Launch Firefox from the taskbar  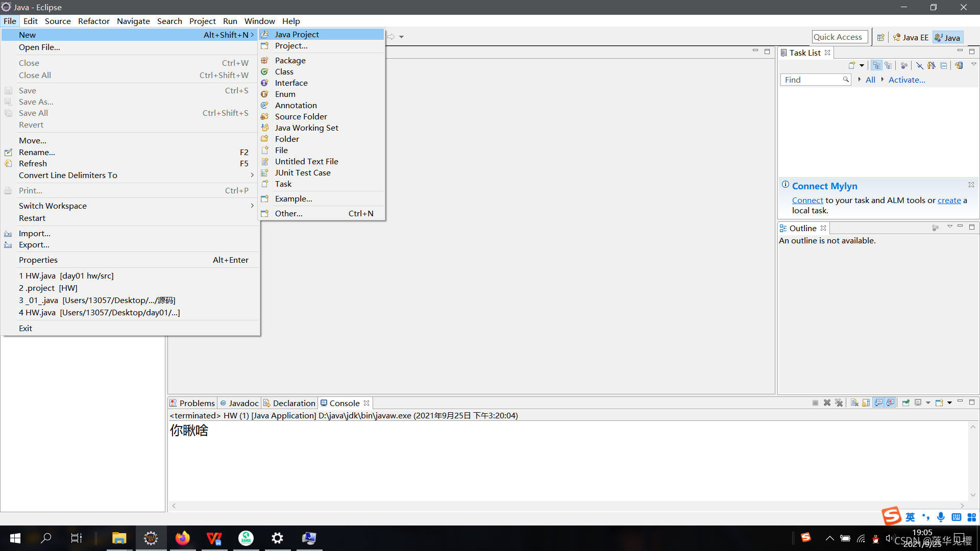(182, 538)
